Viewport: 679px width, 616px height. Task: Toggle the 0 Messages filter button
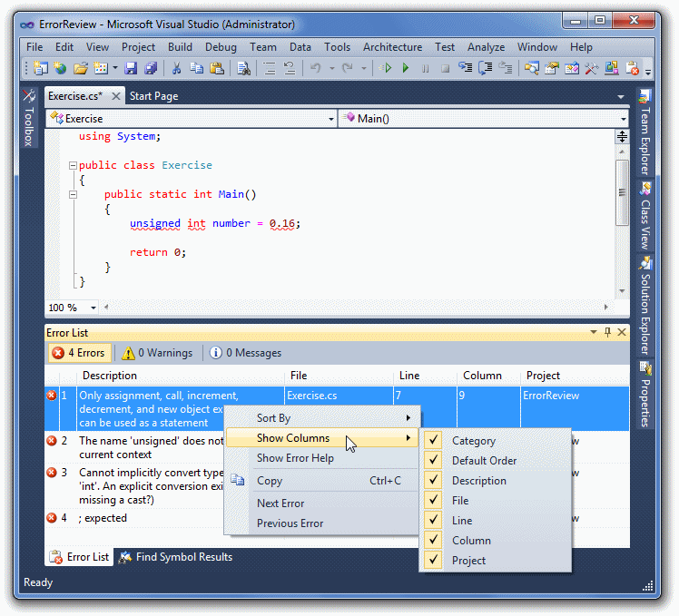point(245,353)
